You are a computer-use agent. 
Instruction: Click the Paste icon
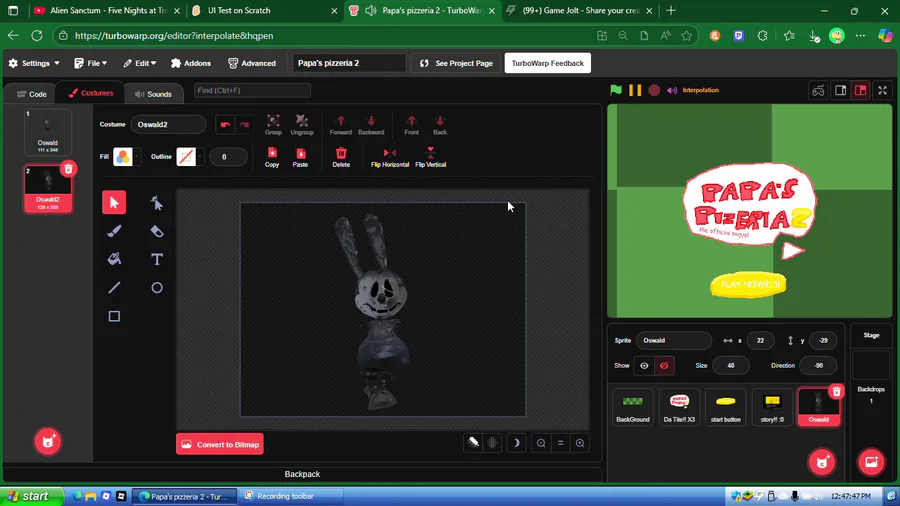click(300, 157)
